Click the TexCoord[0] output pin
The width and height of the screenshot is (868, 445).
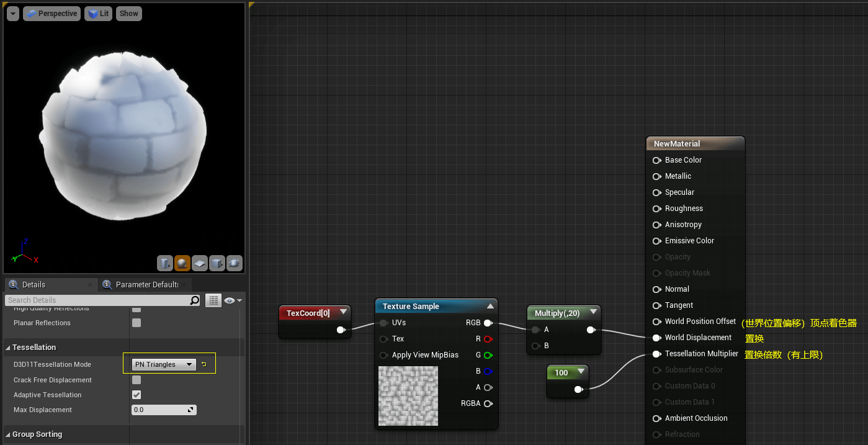tap(341, 330)
